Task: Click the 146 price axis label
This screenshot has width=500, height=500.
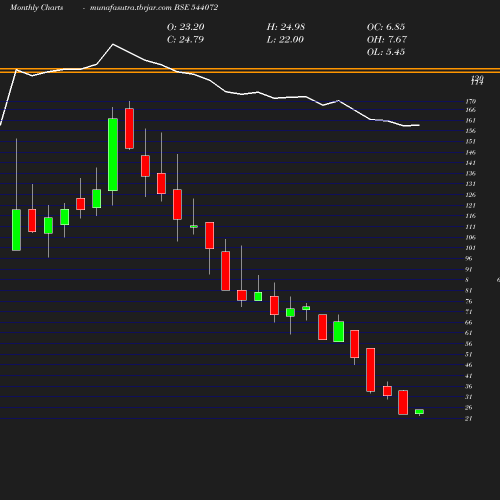Action: tap(471, 152)
